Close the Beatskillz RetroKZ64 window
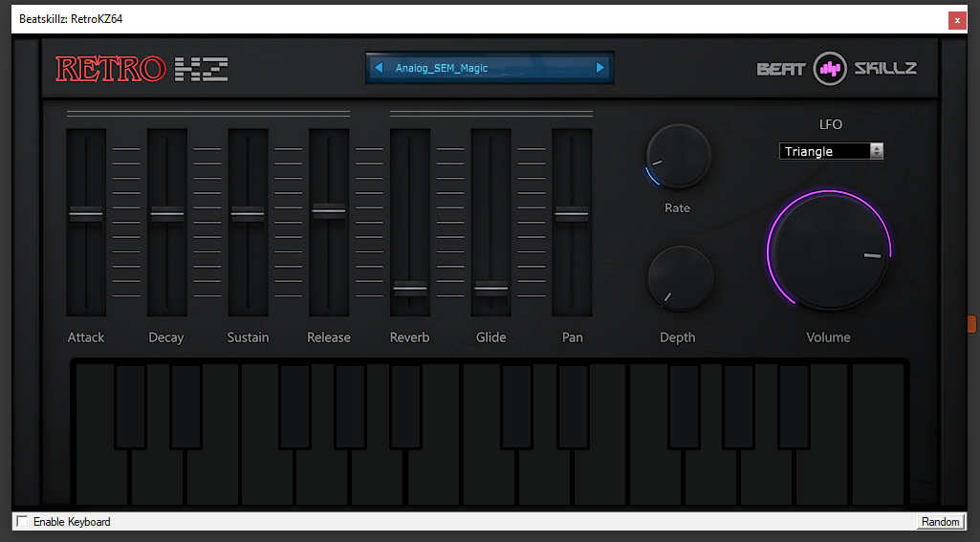Viewport: 980px width, 542px height. tap(957, 20)
